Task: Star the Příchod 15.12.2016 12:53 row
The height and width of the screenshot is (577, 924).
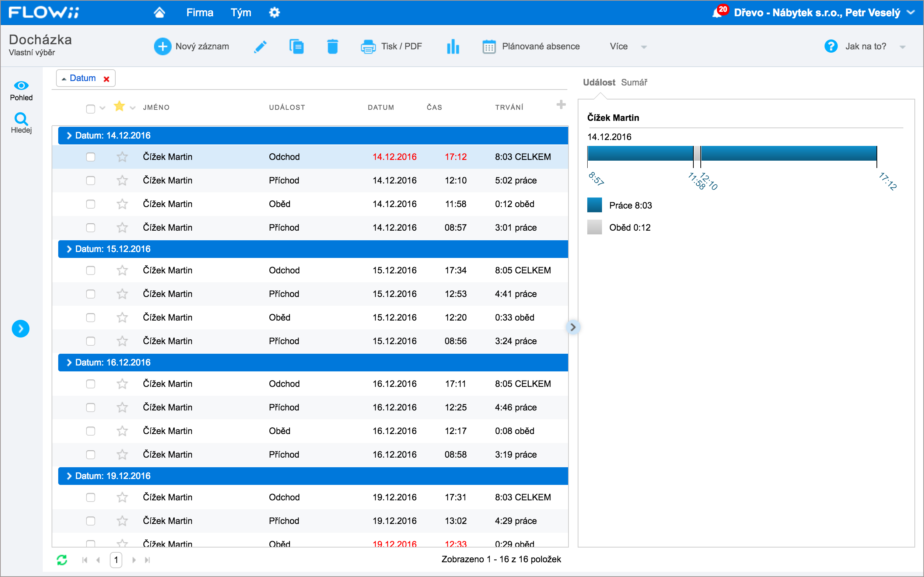Action: click(122, 294)
